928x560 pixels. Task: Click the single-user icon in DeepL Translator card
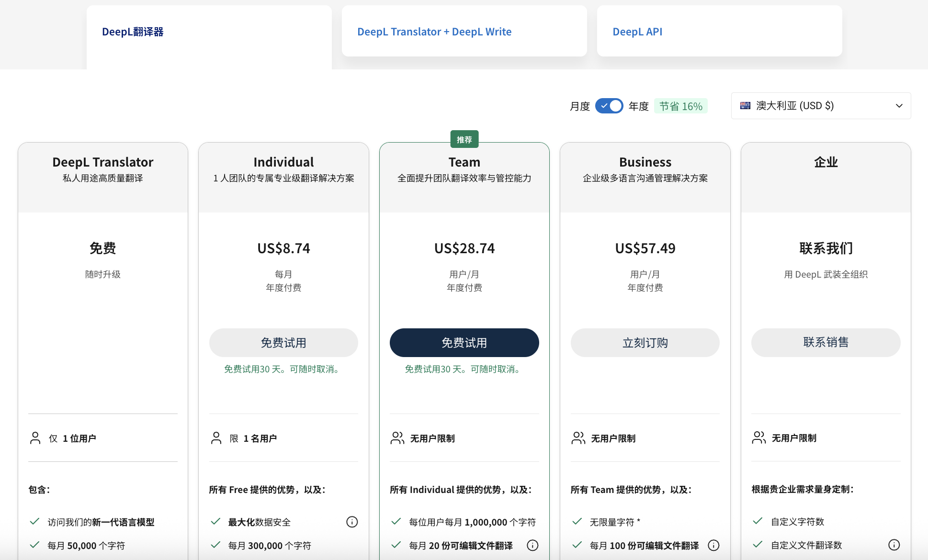tap(35, 438)
